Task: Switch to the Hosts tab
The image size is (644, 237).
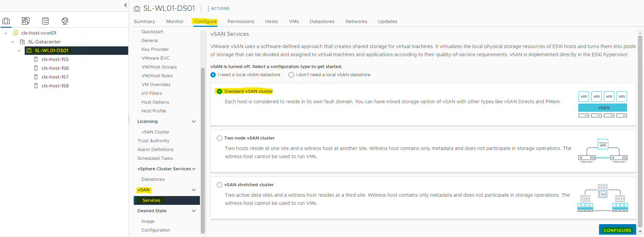Action: coord(272,21)
